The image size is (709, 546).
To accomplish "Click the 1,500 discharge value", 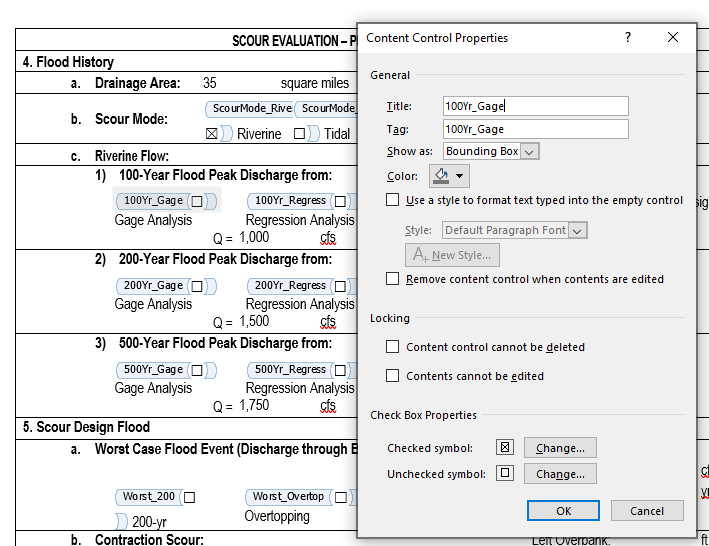I will click(x=254, y=321).
